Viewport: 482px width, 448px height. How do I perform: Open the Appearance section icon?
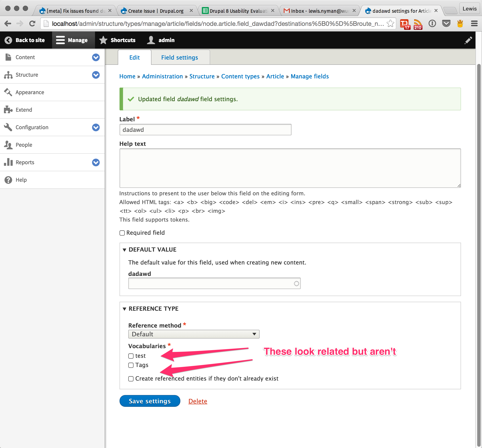pyautogui.click(x=8, y=92)
